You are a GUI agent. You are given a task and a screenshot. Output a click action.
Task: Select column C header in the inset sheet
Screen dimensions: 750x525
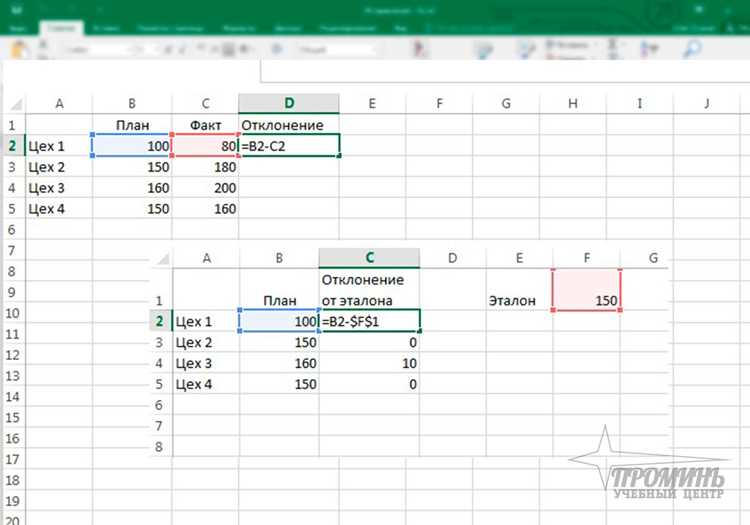click(x=369, y=258)
